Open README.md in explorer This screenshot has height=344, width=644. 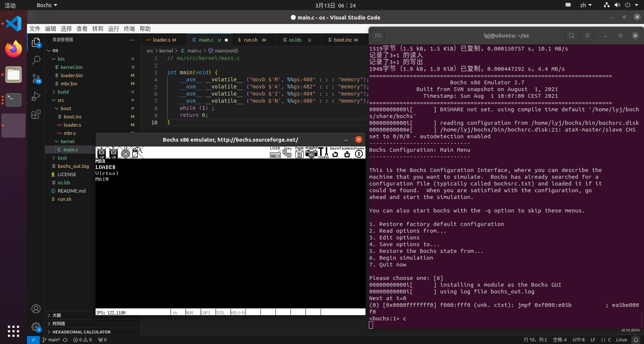[72, 191]
